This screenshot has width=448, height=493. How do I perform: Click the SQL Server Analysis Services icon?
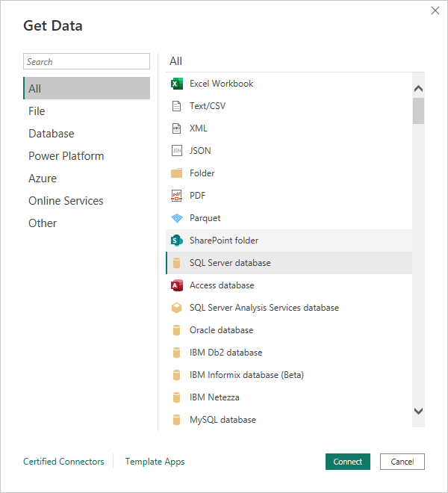tap(177, 308)
